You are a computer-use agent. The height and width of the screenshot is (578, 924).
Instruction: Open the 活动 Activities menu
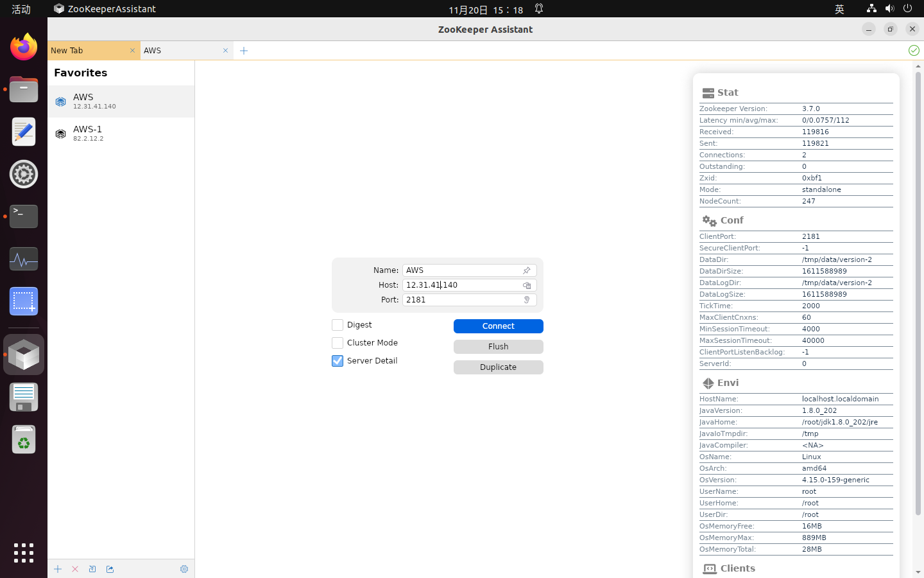[x=21, y=9]
